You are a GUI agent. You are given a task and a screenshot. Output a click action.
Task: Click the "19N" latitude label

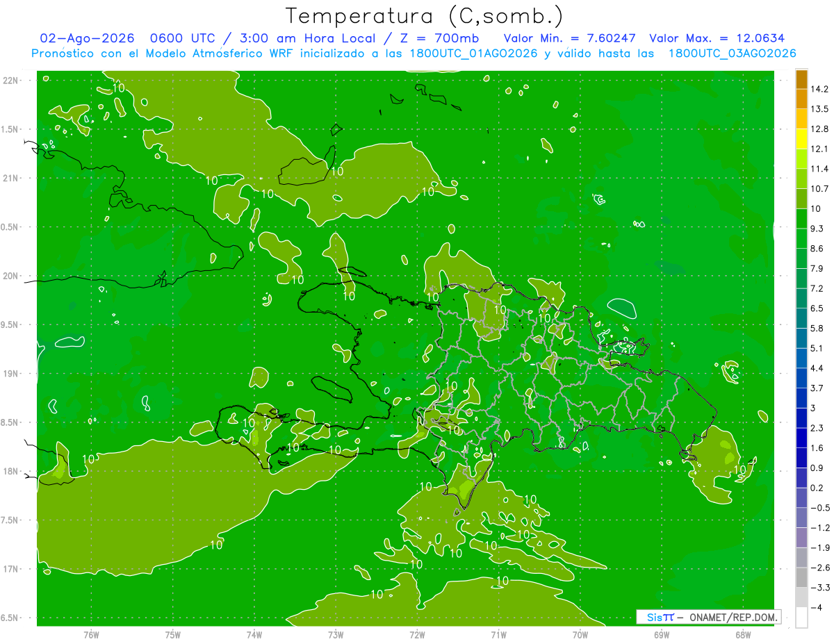pyautogui.click(x=10, y=374)
